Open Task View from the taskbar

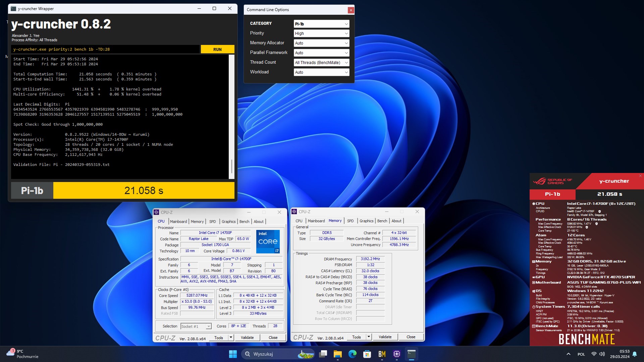pyautogui.click(x=323, y=354)
